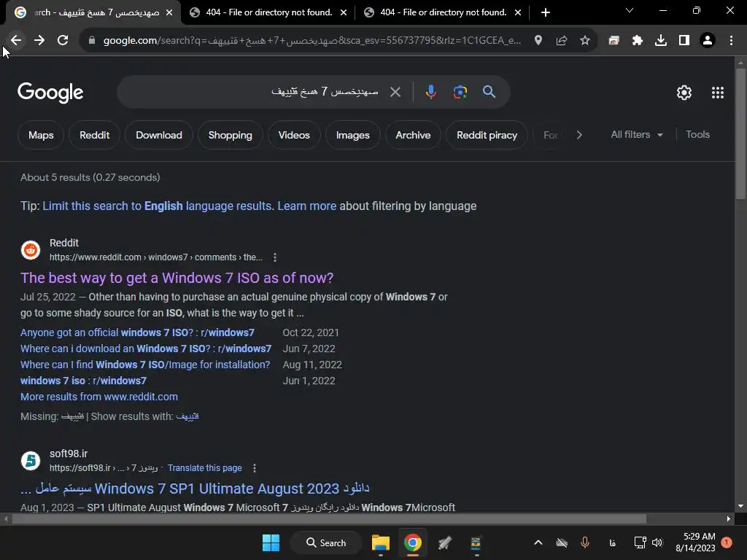Toggle the Chrome side panel
Image resolution: width=747 pixels, height=560 pixels.
coord(684,41)
